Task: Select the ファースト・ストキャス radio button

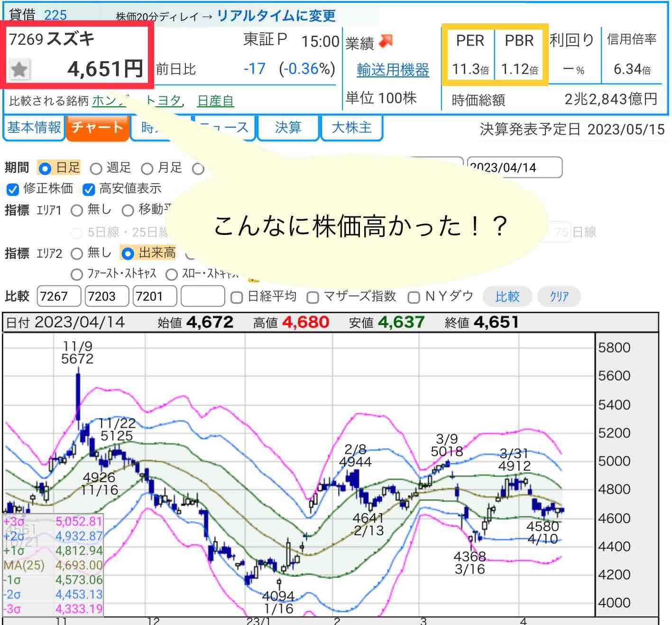Action: click(76, 274)
